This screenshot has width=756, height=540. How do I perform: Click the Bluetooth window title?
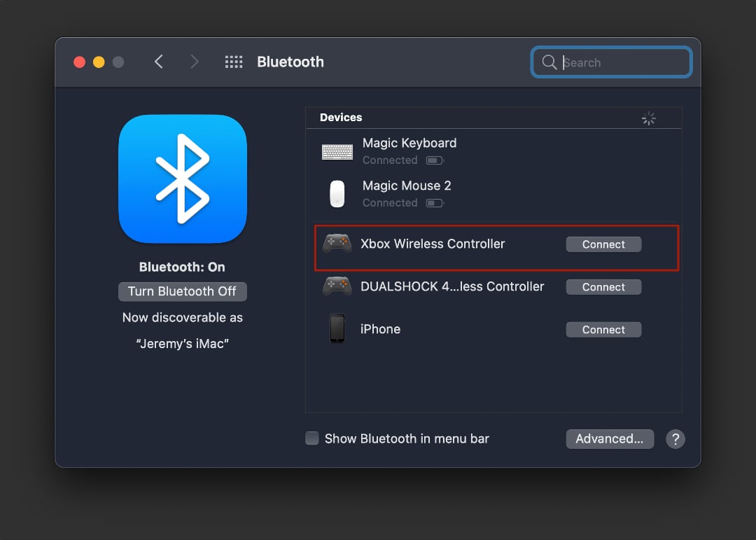pos(290,62)
